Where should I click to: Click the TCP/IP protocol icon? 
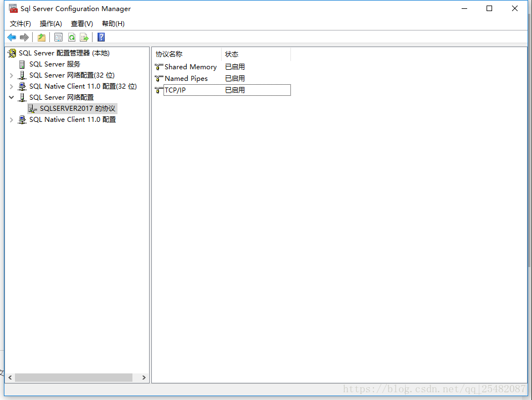pos(159,90)
